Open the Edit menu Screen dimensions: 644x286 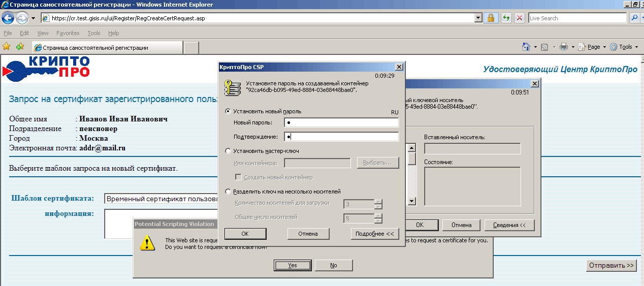tap(24, 33)
